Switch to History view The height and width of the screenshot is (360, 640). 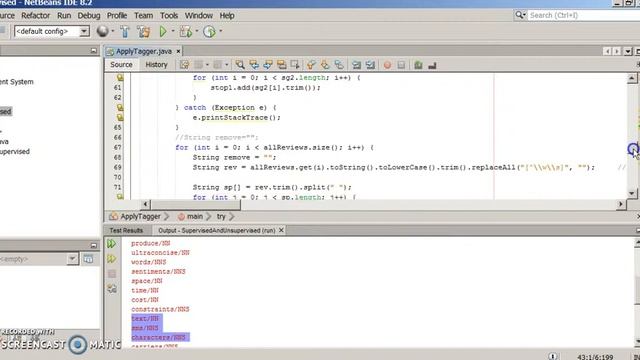[x=156, y=65]
